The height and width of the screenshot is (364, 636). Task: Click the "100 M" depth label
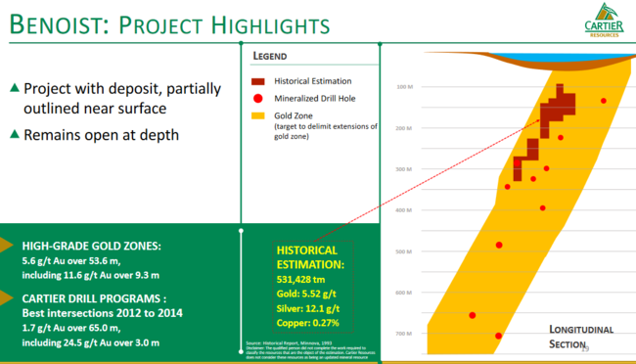404,87
